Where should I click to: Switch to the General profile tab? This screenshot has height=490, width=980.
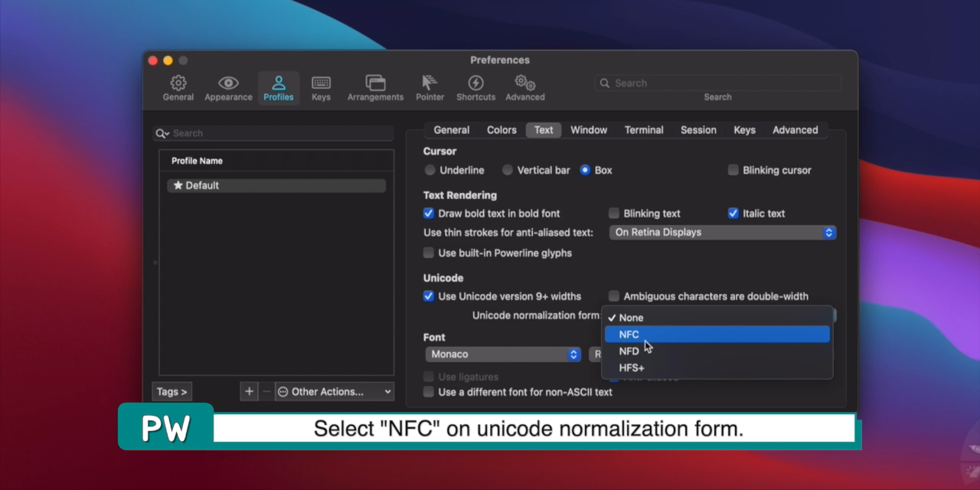[452, 130]
